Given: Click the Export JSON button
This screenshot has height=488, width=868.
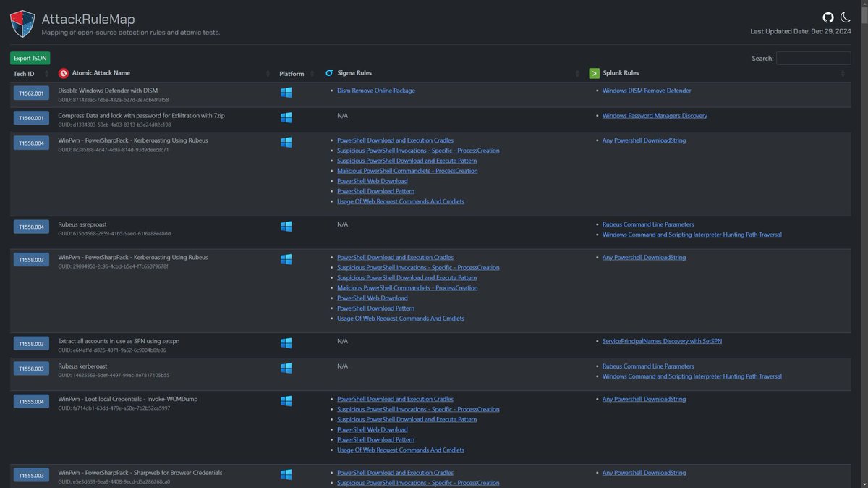Looking at the screenshot, I should tap(30, 58).
